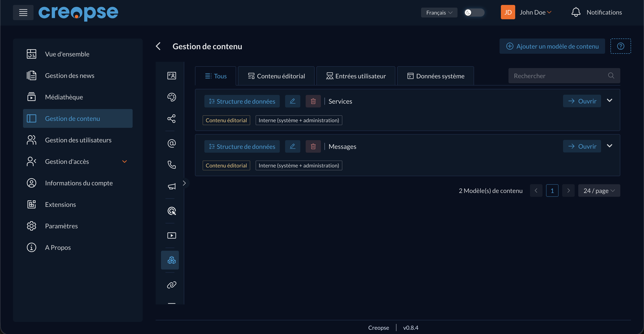Click the Interne tag under Services

pos(299,120)
